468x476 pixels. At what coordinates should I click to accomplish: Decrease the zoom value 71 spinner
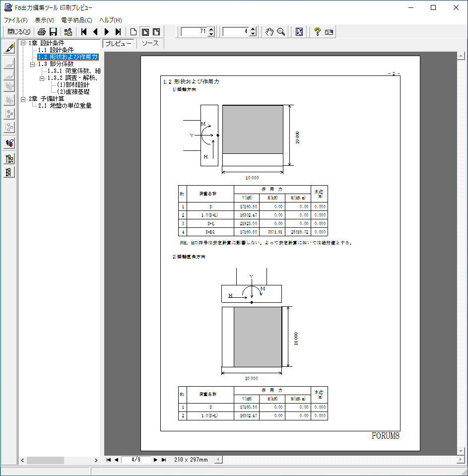tap(211, 34)
